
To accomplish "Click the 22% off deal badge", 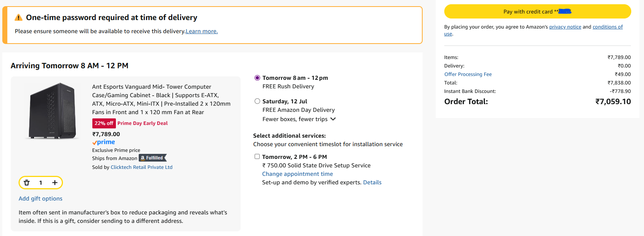I will tap(104, 123).
